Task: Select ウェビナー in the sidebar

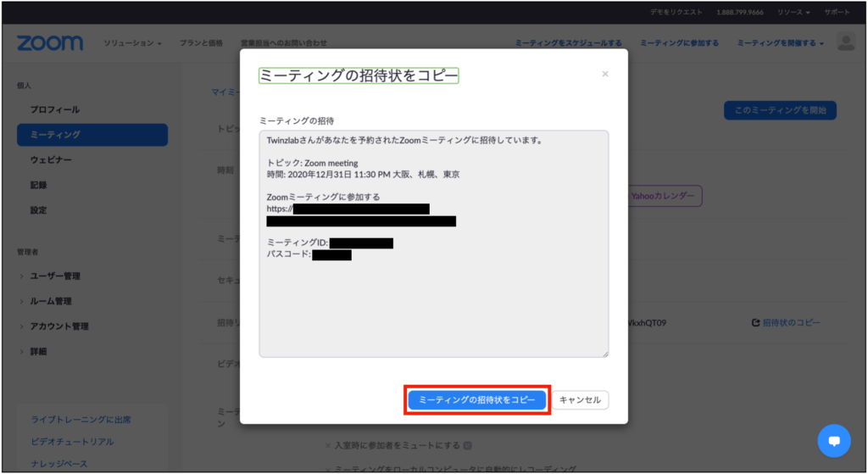Action: pos(52,160)
